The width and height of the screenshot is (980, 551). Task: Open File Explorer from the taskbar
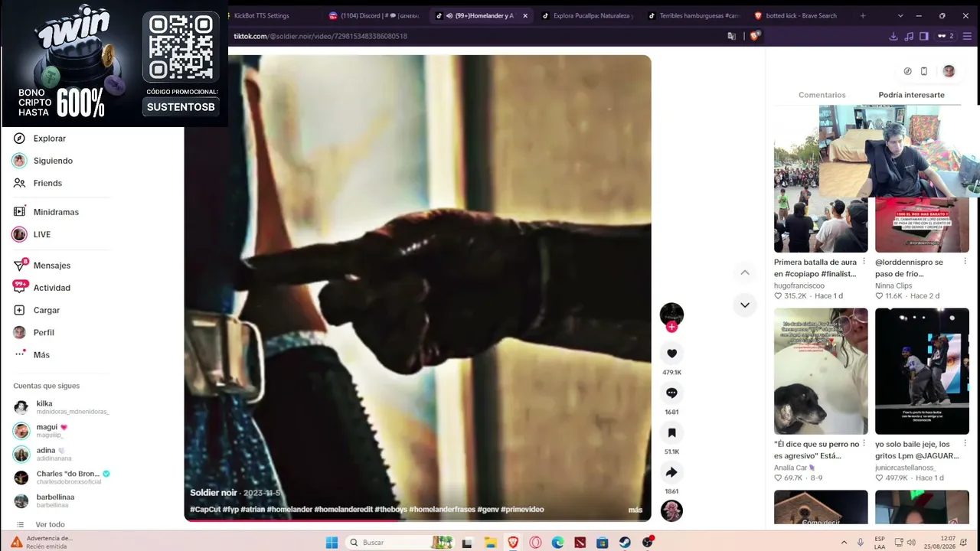[490, 543]
